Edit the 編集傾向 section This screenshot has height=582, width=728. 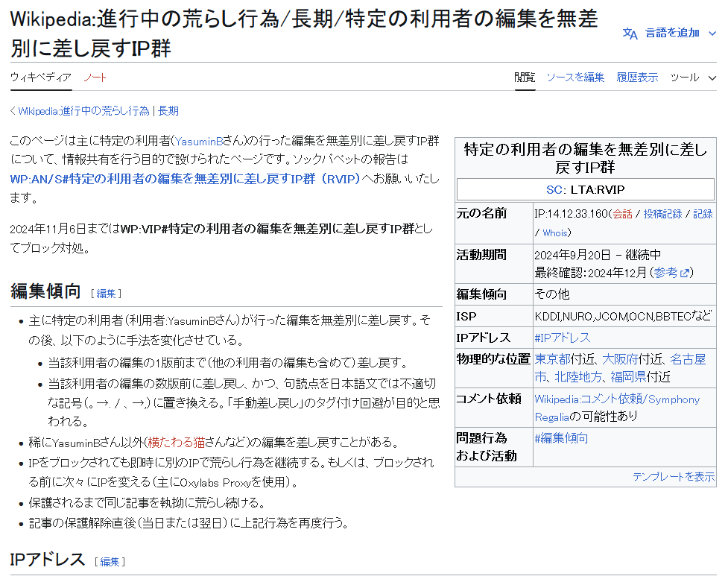pyautogui.click(x=106, y=294)
